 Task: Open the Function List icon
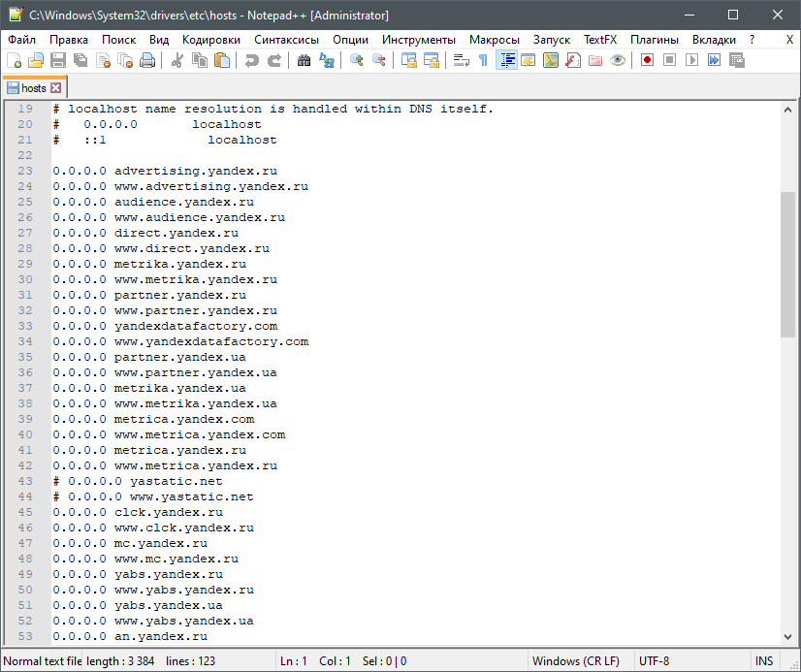tap(573, 60)
